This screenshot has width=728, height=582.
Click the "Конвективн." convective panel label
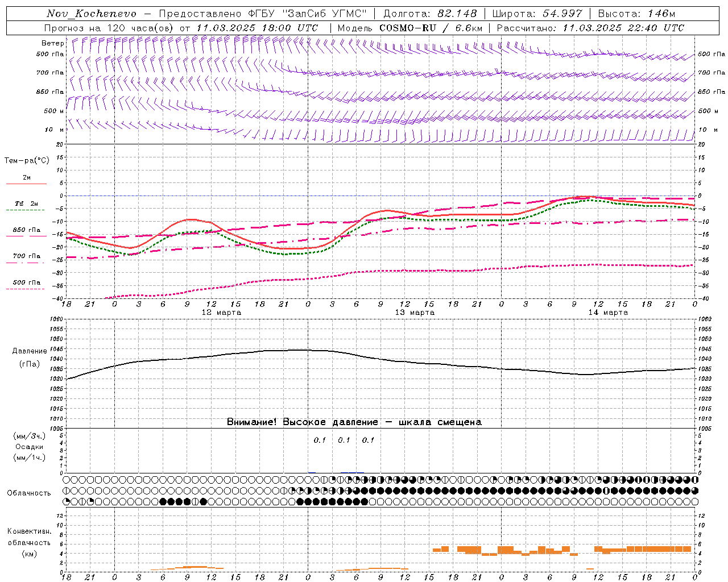click(x=30, y=531)
